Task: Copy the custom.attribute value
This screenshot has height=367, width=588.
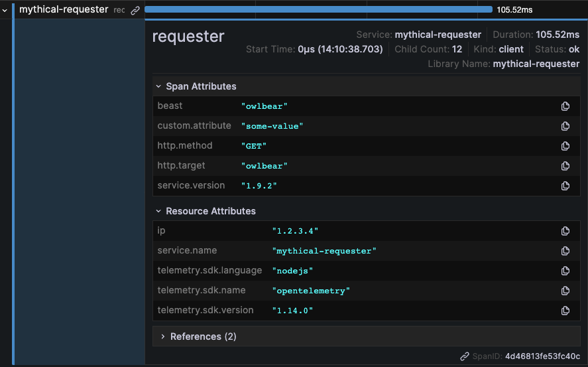Action: click(x=565, y=126)
